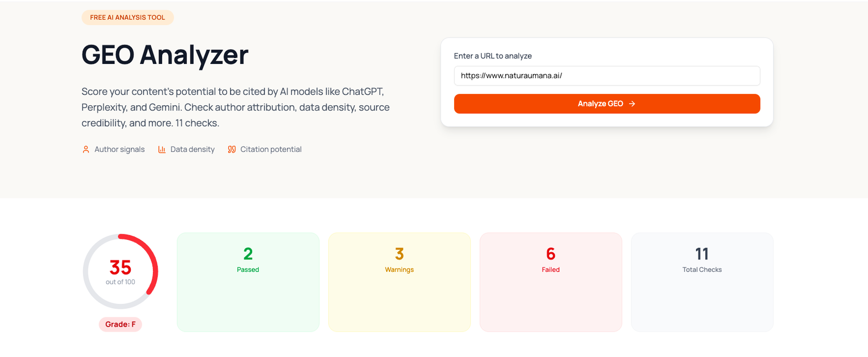
Task: Click the arrow icon inside Analyze GEO
Action: click(x=632, y=104)
